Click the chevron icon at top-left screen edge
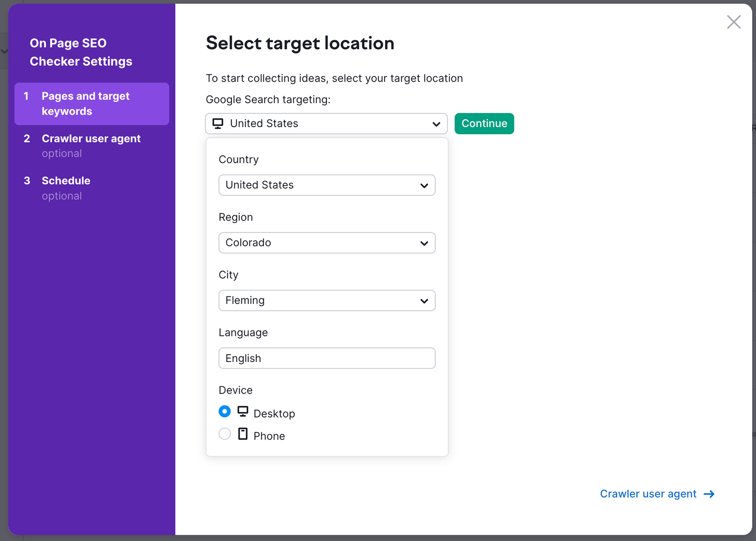 [5, 51]
